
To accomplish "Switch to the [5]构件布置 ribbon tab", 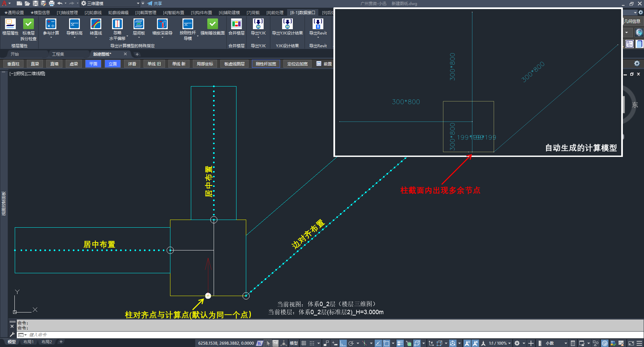I will click(201, 13).
